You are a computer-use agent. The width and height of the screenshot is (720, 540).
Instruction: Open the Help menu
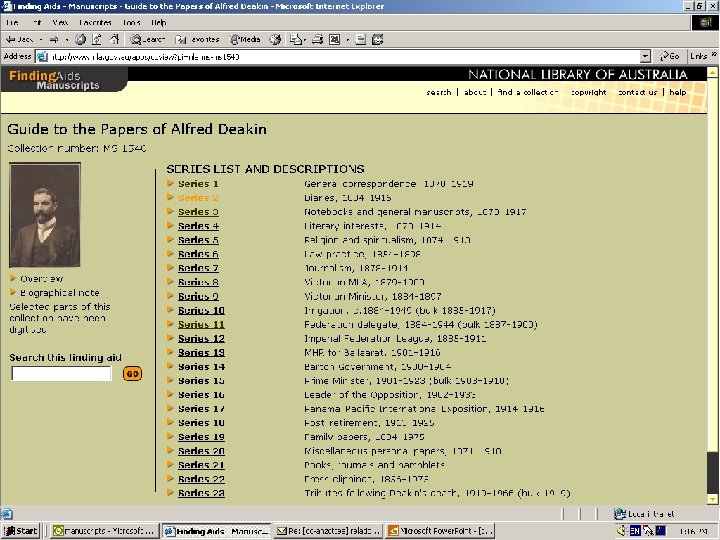159,22
